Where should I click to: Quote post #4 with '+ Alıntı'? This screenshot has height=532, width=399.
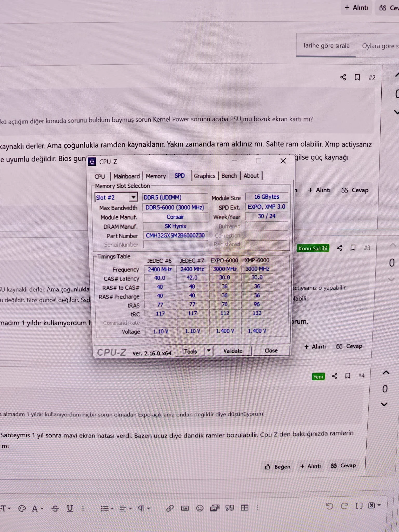click(310, 466)
